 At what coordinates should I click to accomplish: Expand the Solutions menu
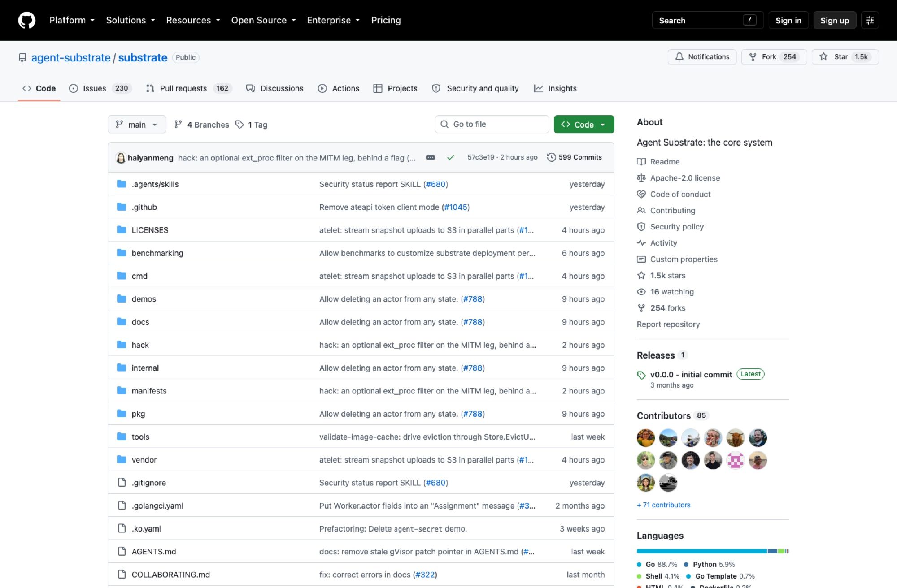pos(131,20)
